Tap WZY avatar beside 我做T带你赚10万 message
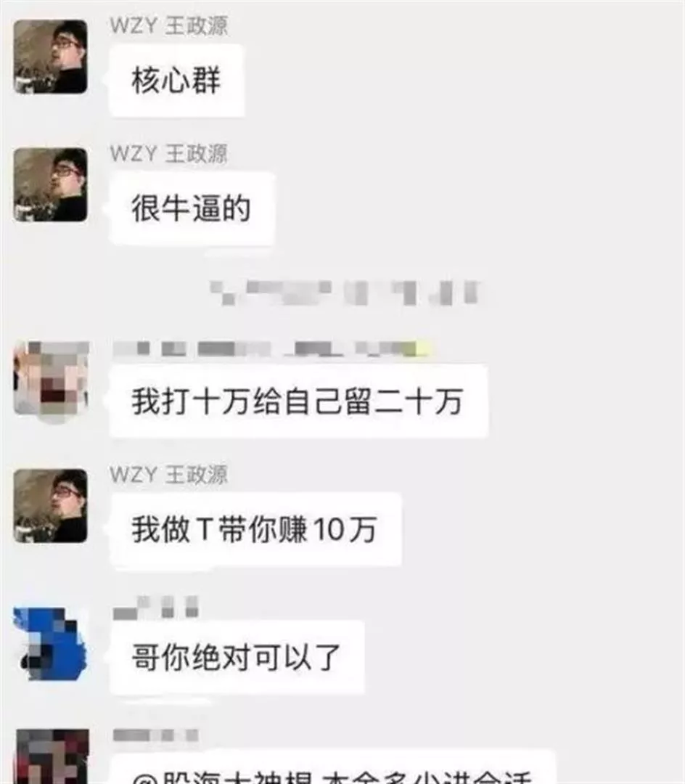This screenshot has width=685, height=784. [x=51, y=505]
